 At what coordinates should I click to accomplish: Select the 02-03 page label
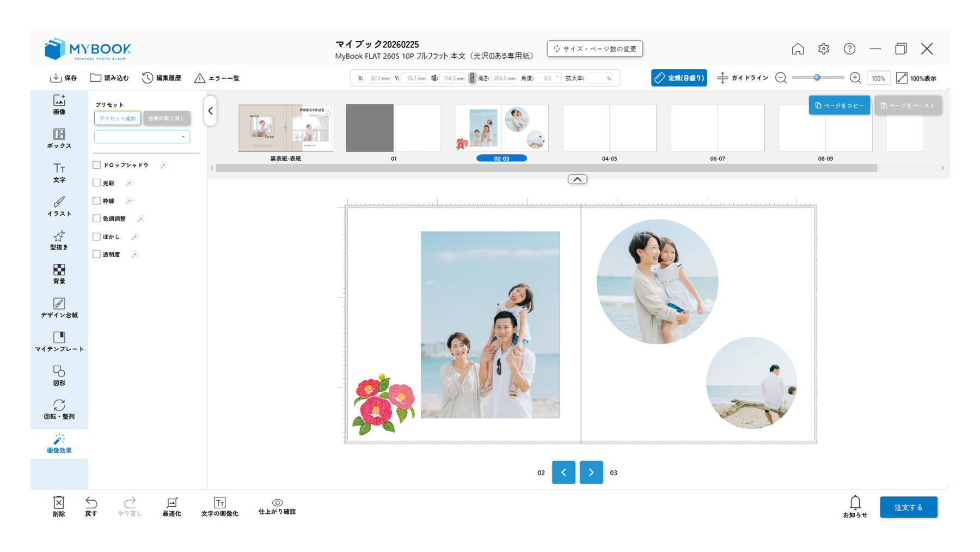coord(501,158)
